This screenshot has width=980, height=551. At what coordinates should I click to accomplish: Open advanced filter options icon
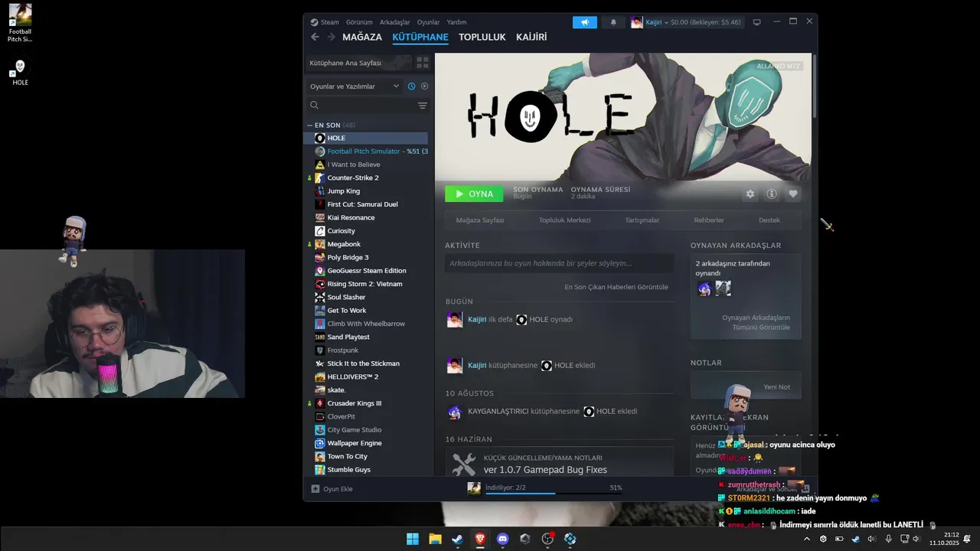(x=423, y=106)
